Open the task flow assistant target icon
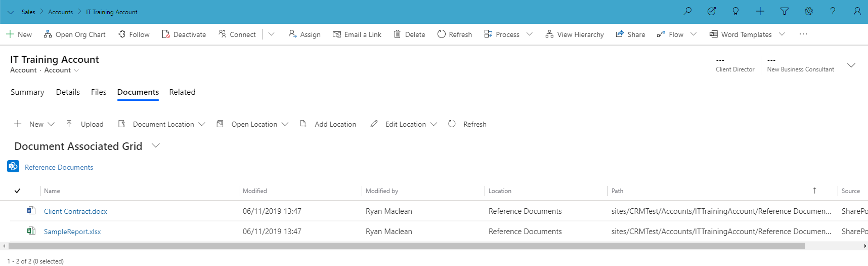868x266 pixels. pyautogui.click(x=712, y=11)
